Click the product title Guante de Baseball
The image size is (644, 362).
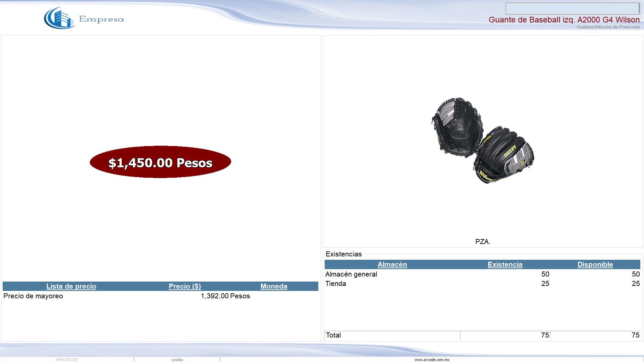pos(564,20)
